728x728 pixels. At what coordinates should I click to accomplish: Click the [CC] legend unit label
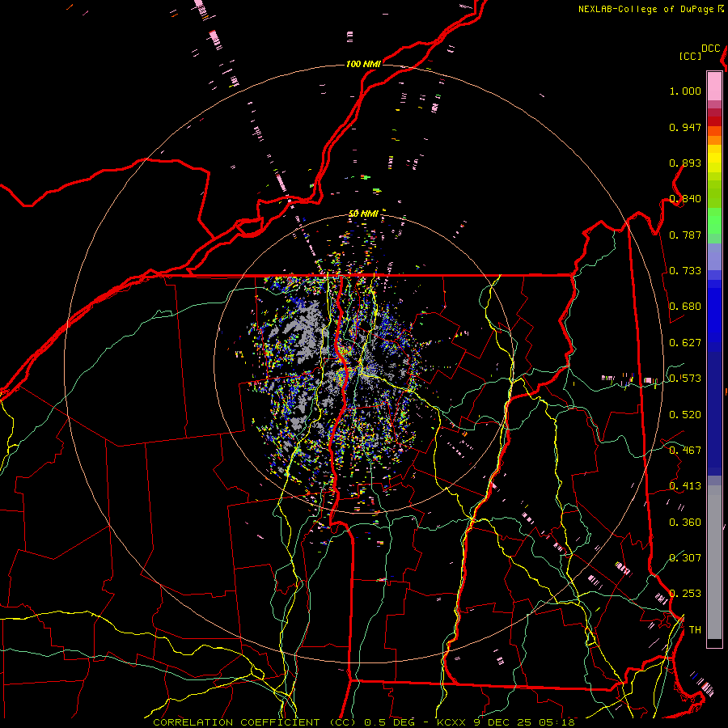pos(690,56)
